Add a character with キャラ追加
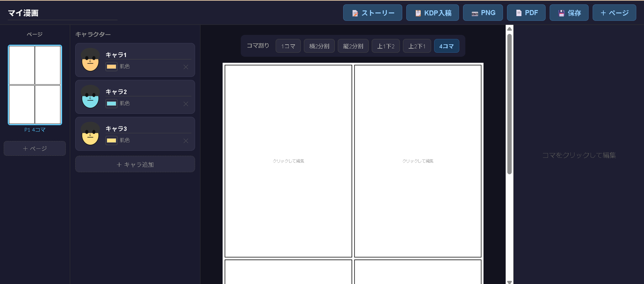Screen dimensions: 644x284 135,164
